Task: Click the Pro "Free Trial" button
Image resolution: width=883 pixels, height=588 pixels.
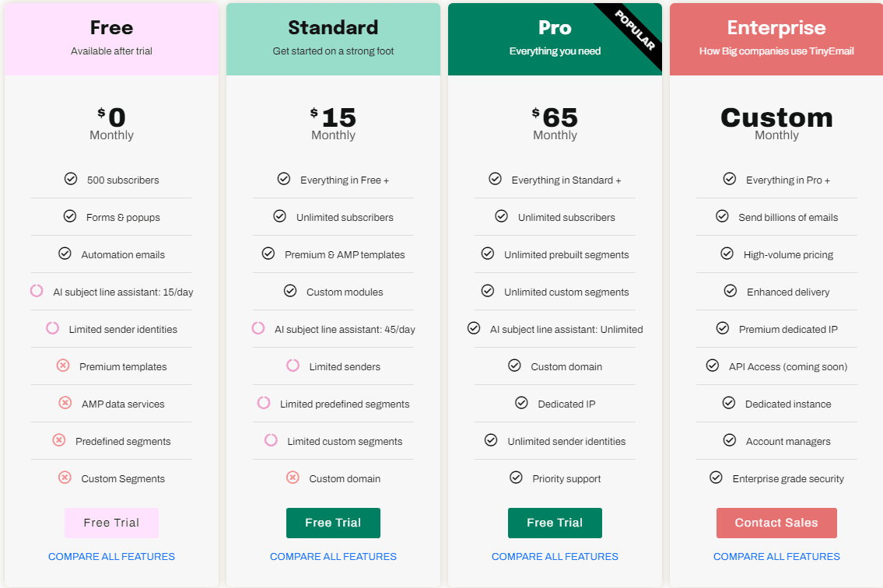Action: 555,523
